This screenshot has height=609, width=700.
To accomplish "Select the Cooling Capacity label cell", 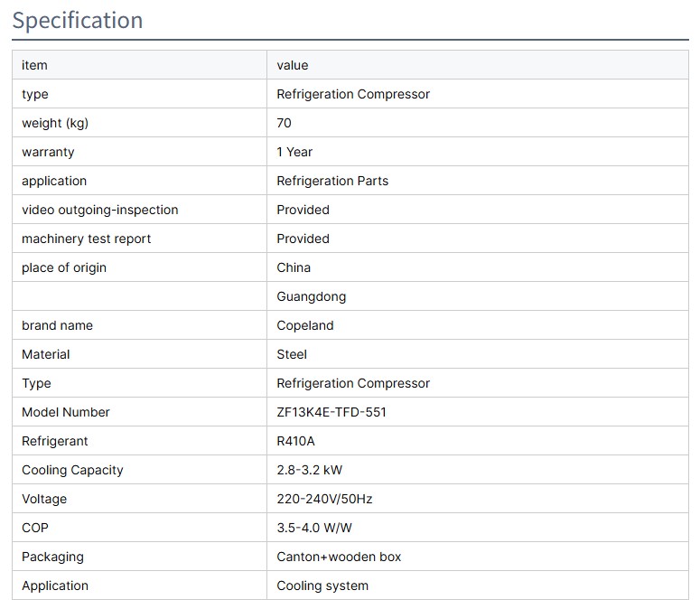I will point(72,470).
